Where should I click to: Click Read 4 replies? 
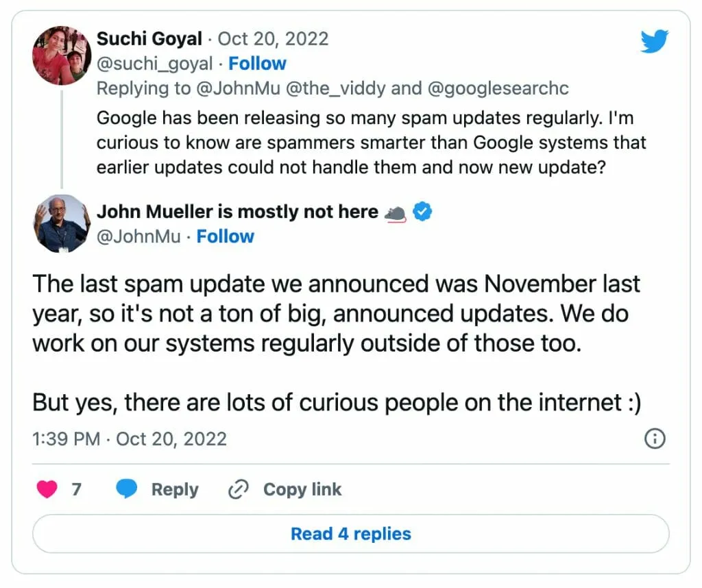[x=350, y=534]
